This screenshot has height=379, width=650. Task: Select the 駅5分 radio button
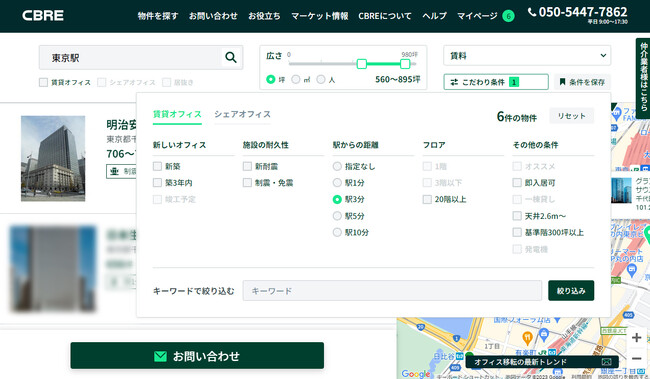coord(337,216)
